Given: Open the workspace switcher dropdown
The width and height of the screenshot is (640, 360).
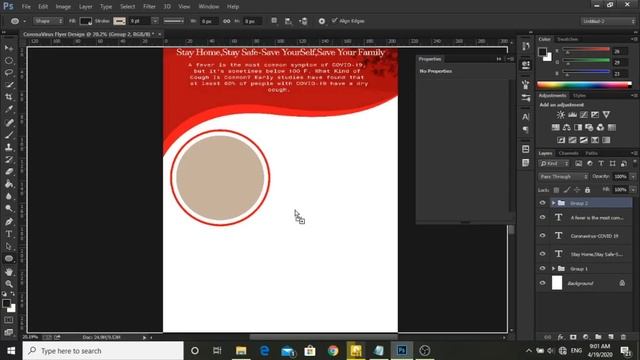Looking at the screenshot, I should 608,21.
